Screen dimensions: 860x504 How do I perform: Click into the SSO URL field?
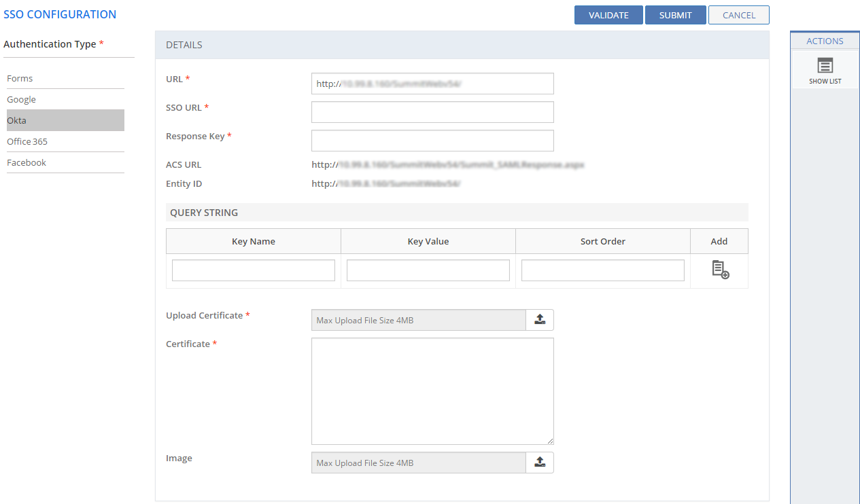(x=432, y=112)
